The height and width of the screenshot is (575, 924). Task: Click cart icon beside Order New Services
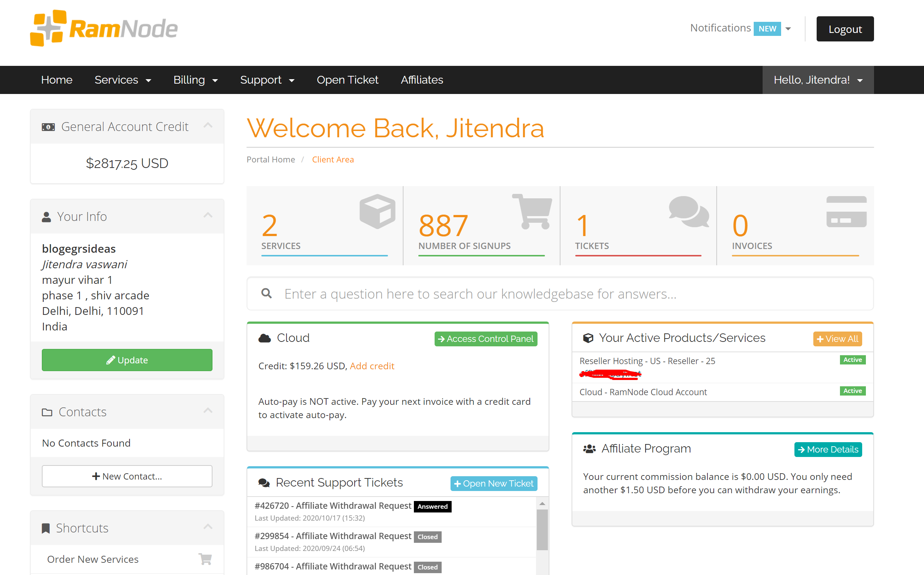point(205,559)
